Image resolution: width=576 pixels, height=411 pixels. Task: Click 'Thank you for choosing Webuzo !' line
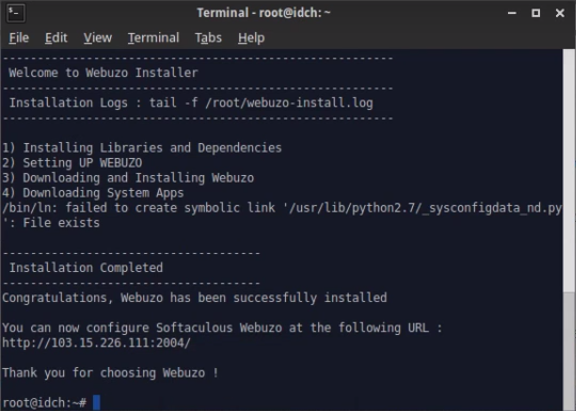(x=111, y=373)
